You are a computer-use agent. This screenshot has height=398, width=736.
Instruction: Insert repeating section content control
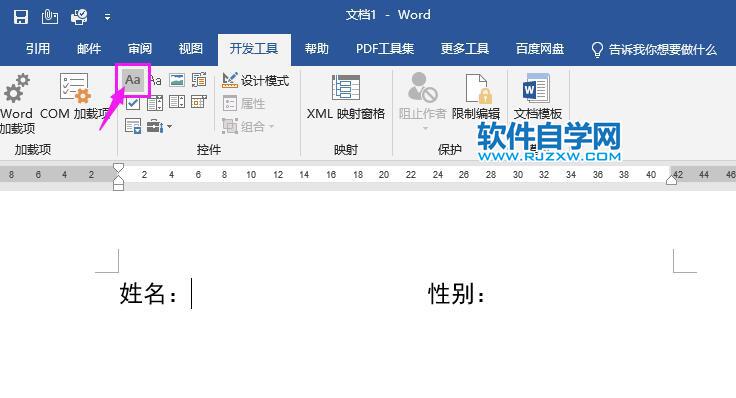[x=133, y=126]
